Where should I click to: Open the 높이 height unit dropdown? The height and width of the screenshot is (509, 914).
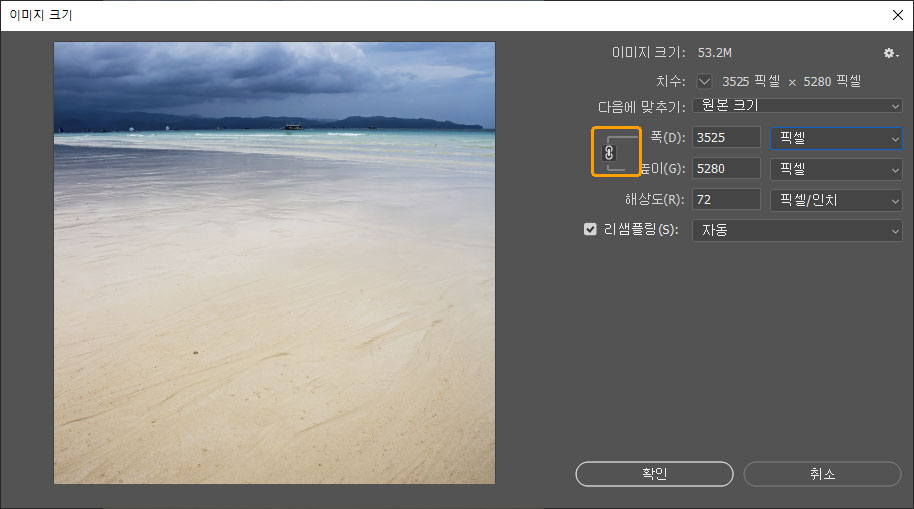(836, 169)
